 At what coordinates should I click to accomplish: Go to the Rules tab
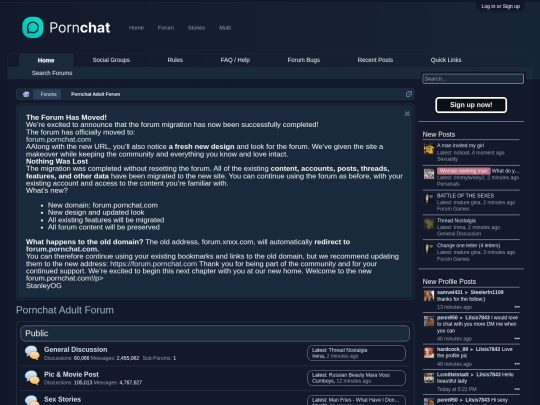[x=175, y=60]
